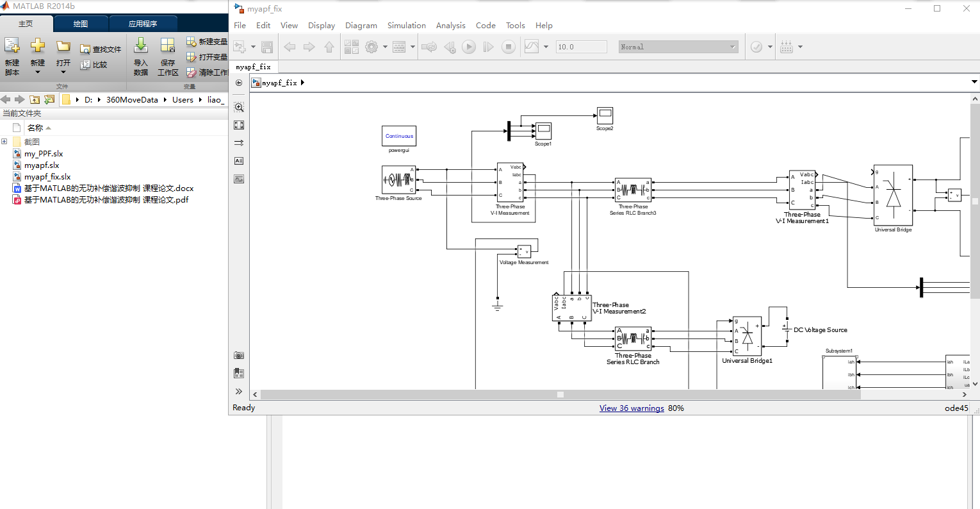Open the Library Browser icon
Screen dimensions: 980x509
click(x=352, y=47)
